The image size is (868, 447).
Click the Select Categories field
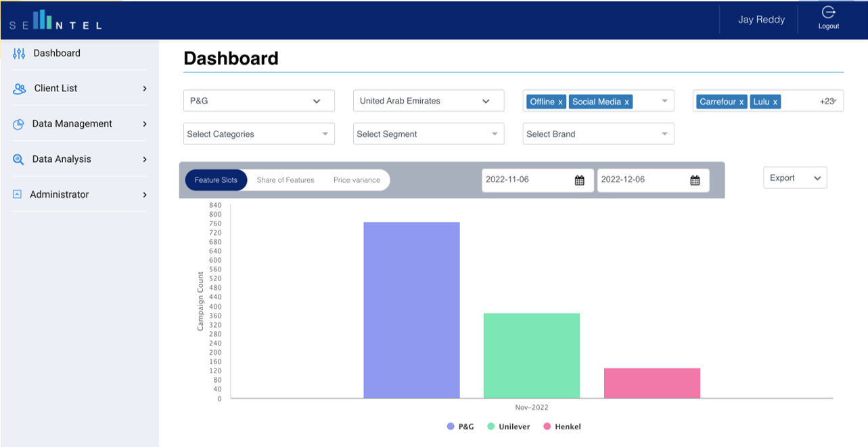click(258, 134)
